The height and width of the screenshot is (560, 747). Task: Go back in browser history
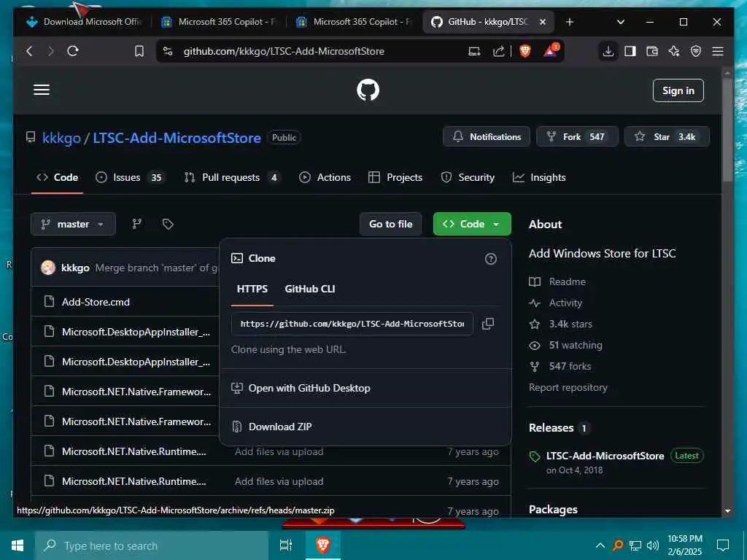point(29,51)
